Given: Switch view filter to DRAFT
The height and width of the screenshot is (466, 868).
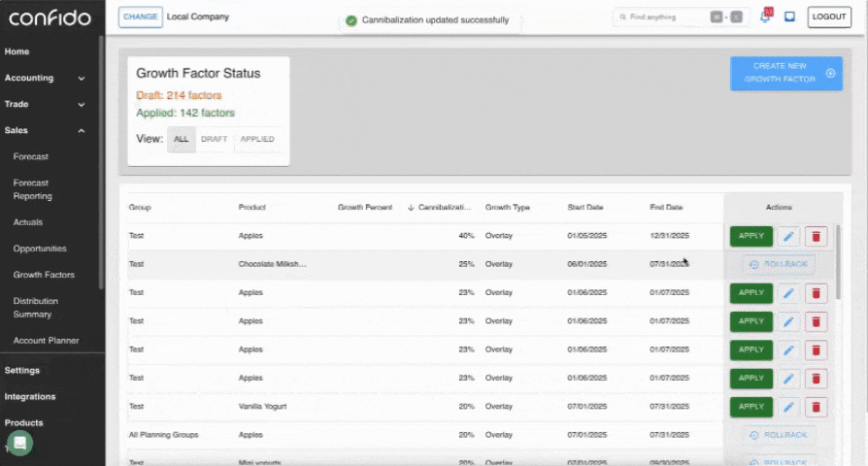Looking at the screenshot, I should tap(214, 139).
